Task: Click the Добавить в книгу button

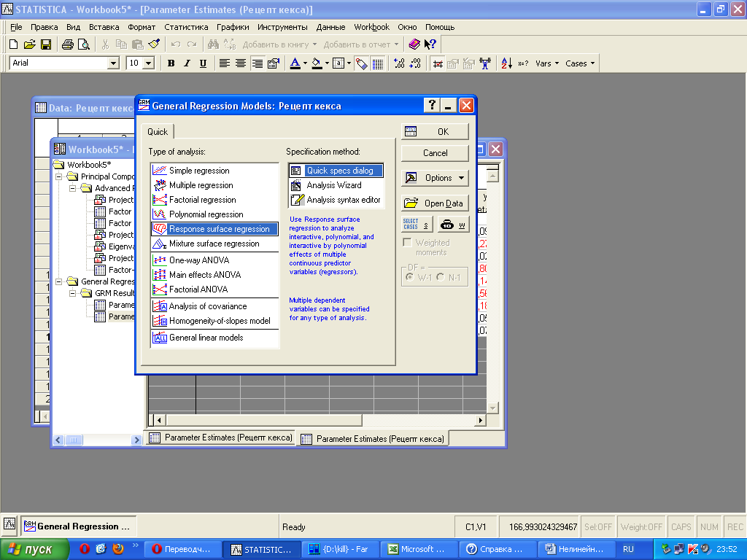Action: tap(279, 44)
